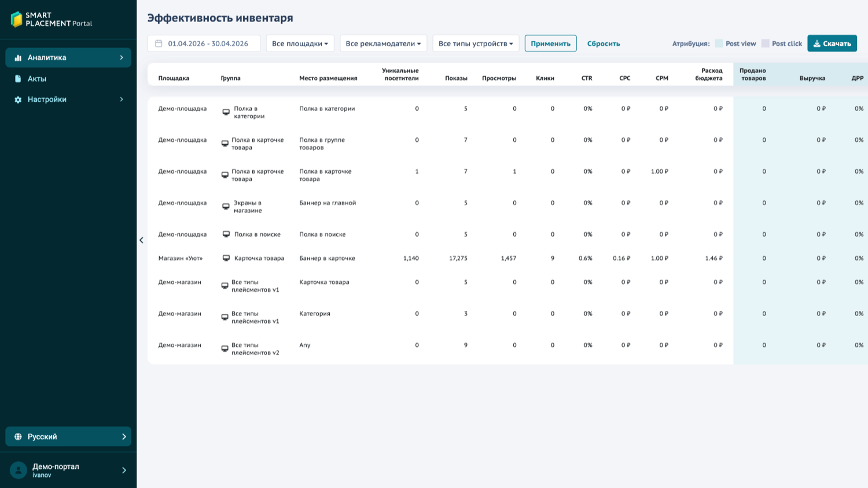Viewport: 868px width, 488px height.
Task: Click device icon beside Полка в поиске group
Action: point(226,234)
